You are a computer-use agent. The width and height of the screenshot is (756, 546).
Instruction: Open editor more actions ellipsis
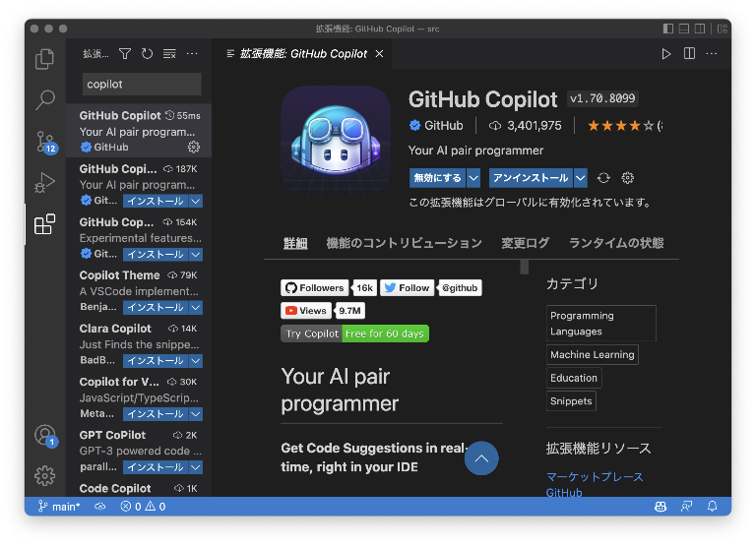click(712, 53)
